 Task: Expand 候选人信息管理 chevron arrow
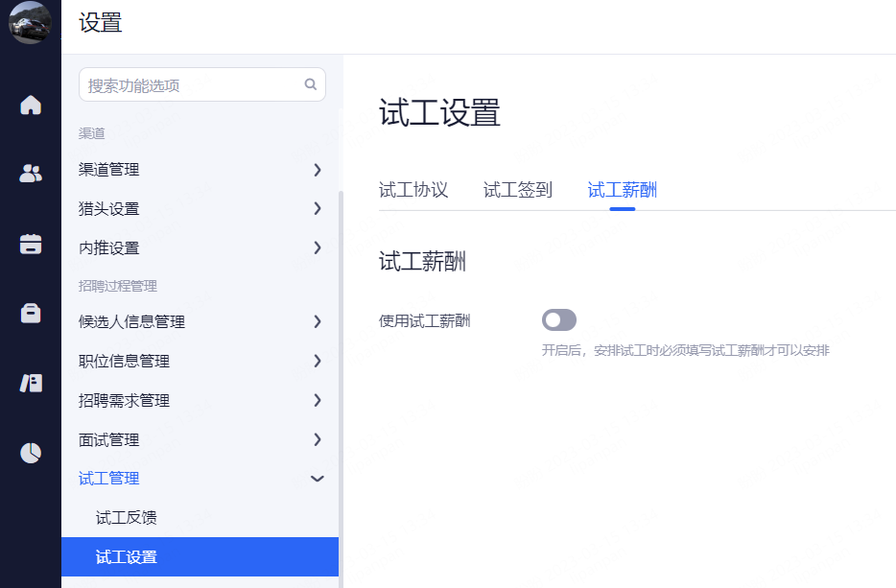pos(317,322)
